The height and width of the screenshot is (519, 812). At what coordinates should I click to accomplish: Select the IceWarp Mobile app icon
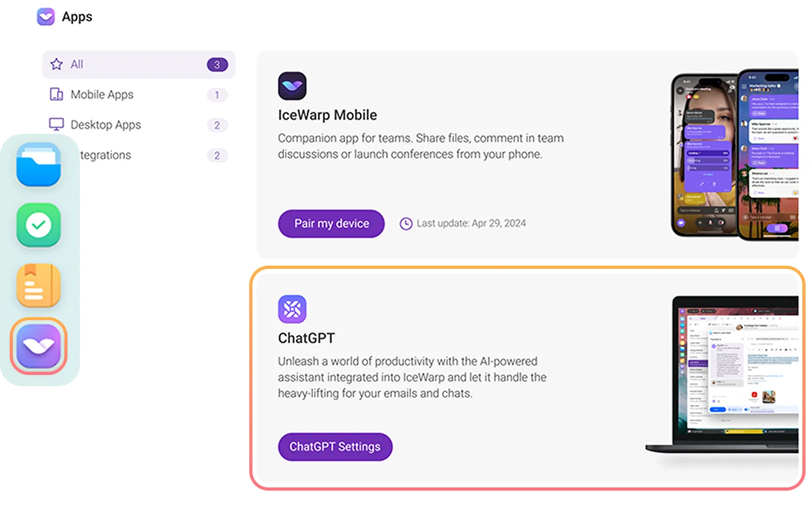292,85
